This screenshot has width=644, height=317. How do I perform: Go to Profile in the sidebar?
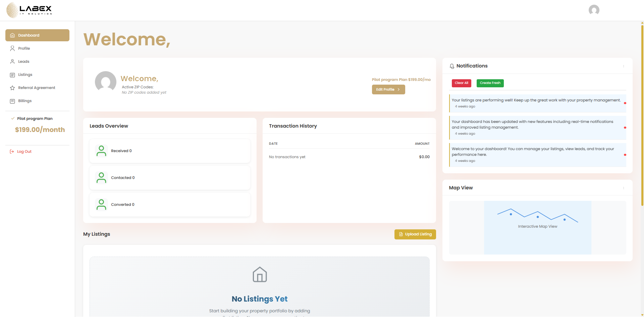click(x=24, y=48)
